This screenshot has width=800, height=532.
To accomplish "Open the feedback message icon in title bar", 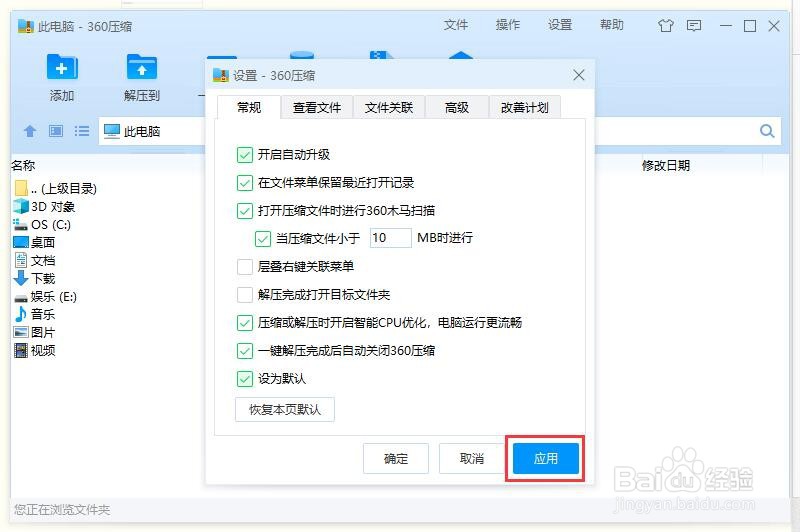I will [694, 26].
